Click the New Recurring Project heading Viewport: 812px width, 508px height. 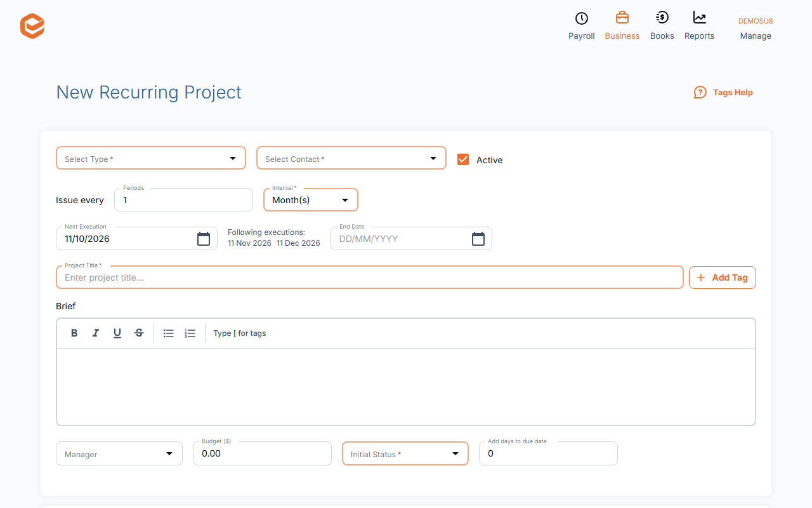[x=149, y=92]
